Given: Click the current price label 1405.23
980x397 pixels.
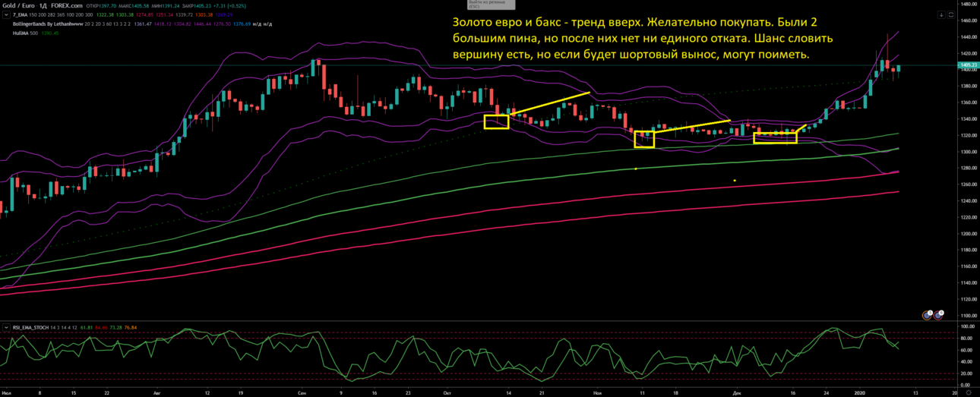Looking at the screenshot, I should point(968,65).
